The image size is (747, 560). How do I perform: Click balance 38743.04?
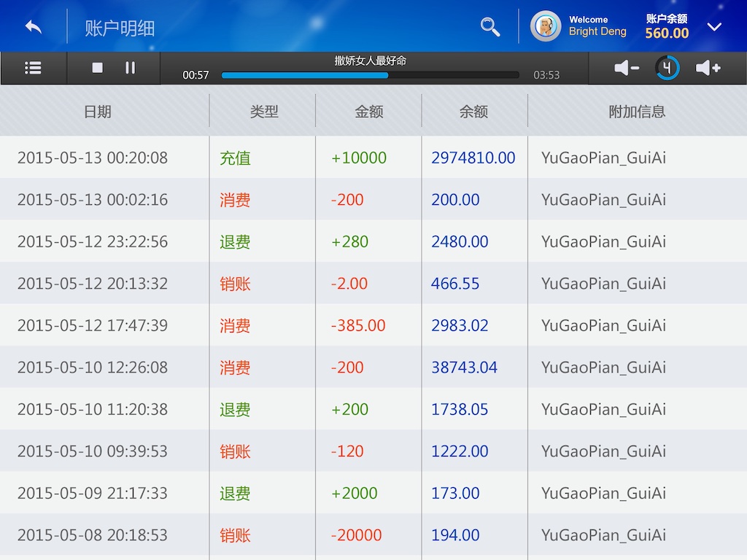click(464, 367)
